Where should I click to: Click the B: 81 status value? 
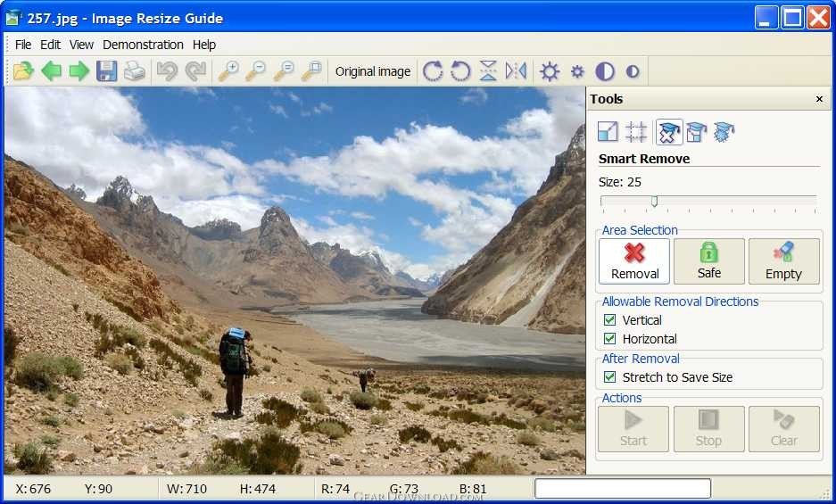[473, 489]
